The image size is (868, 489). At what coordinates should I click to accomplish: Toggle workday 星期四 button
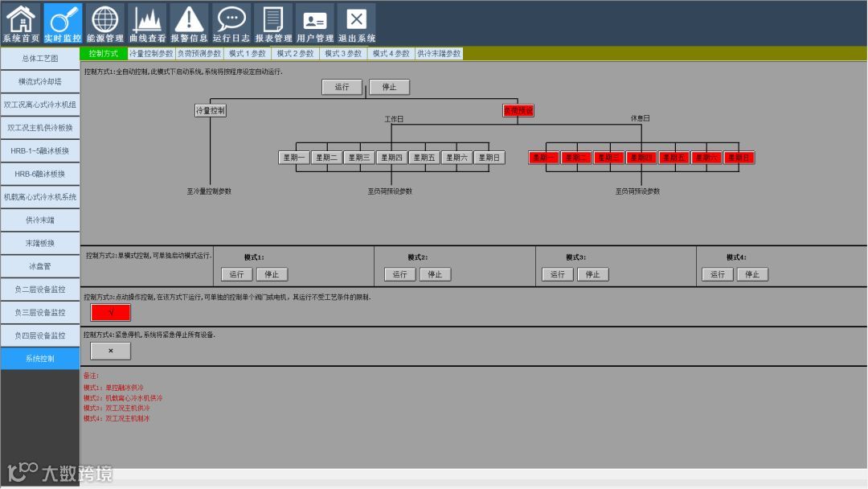[391, 158]
